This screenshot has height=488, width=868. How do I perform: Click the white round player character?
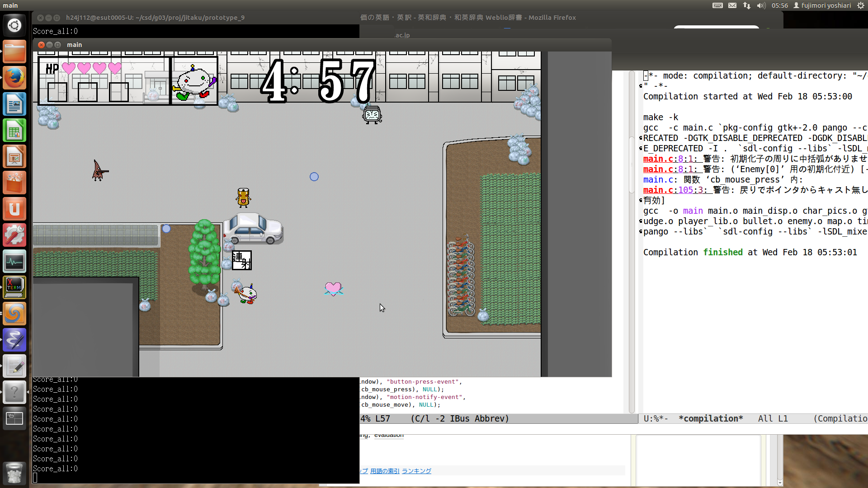coord(246,294)
